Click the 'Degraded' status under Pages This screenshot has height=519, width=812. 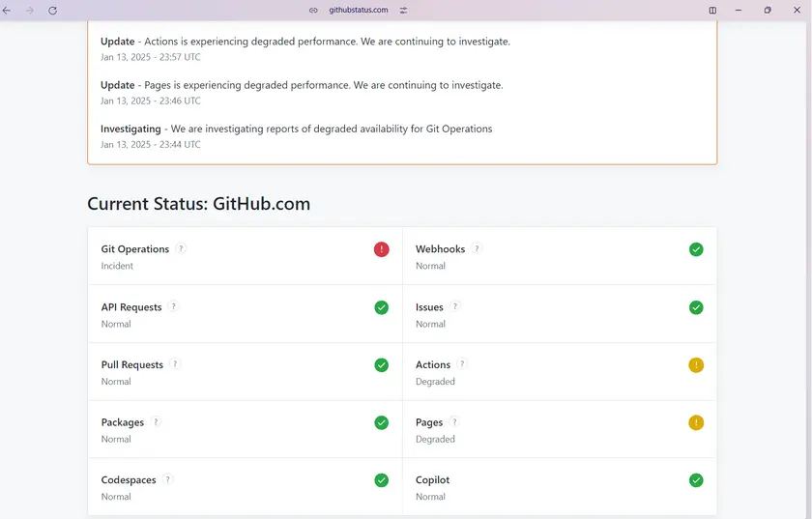point(435,439)
